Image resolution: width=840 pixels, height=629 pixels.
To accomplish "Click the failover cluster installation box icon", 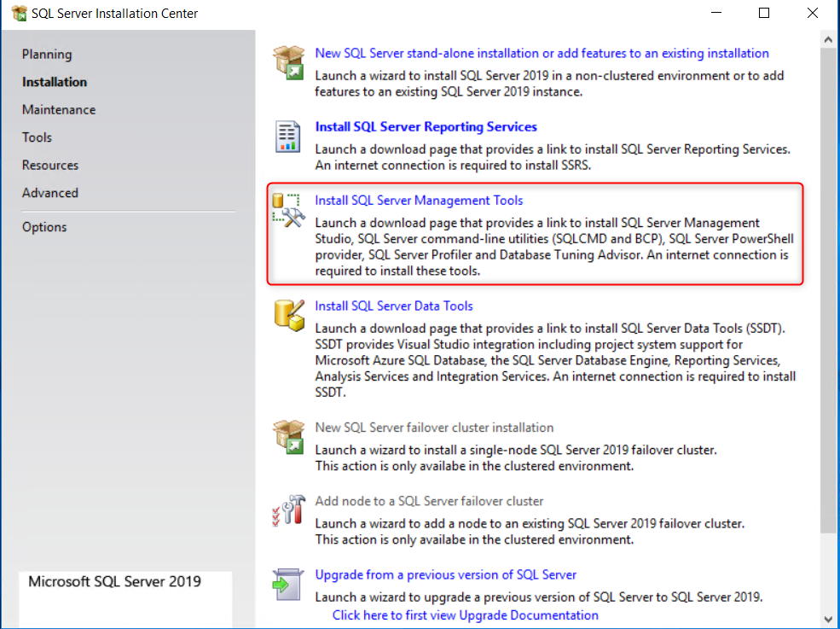I will click(x=289, y=437).
